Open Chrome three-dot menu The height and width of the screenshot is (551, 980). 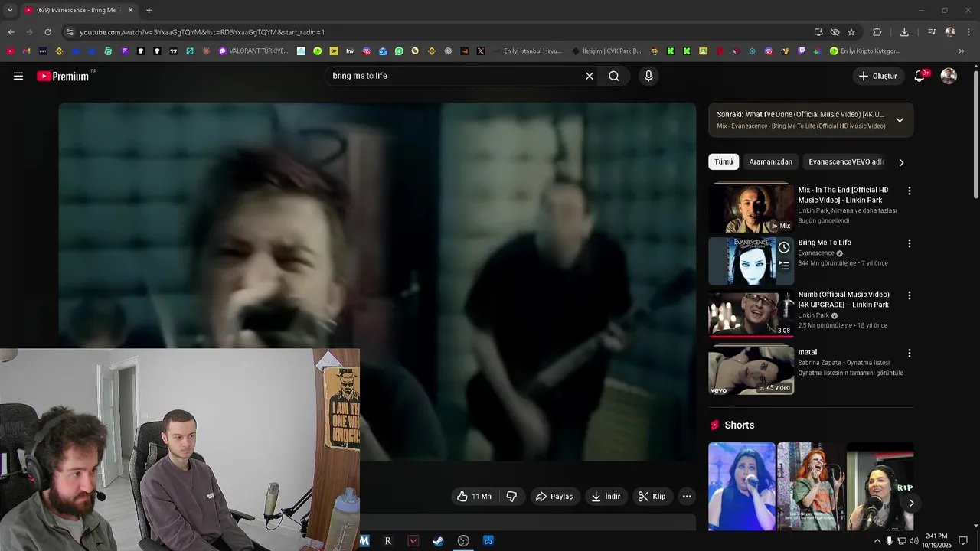pyautogui.click(x=969, y=32)
